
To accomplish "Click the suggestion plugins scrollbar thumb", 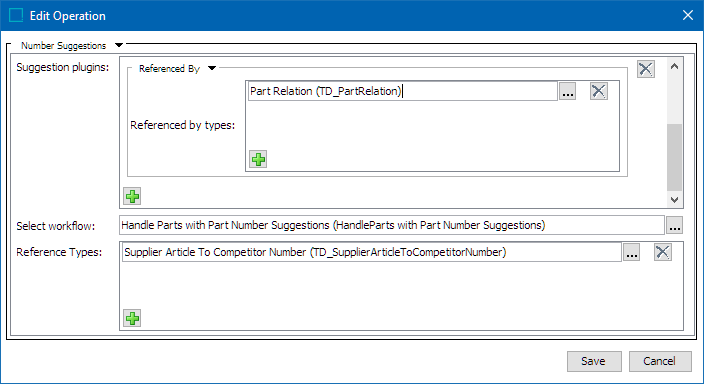I will tap(674, 157).
